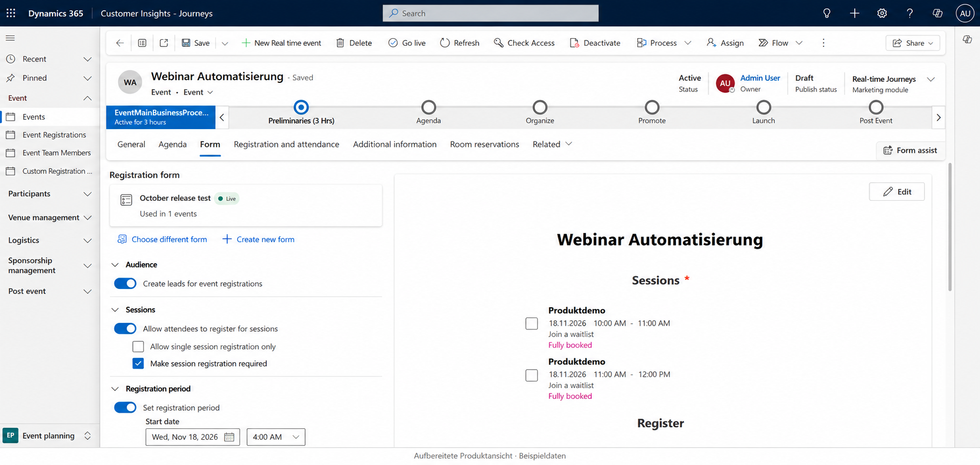Image resolution: width=980 pixels, height=465 pixels.
Task: Open Registration and attendance tab
Action: pos(286,144)
